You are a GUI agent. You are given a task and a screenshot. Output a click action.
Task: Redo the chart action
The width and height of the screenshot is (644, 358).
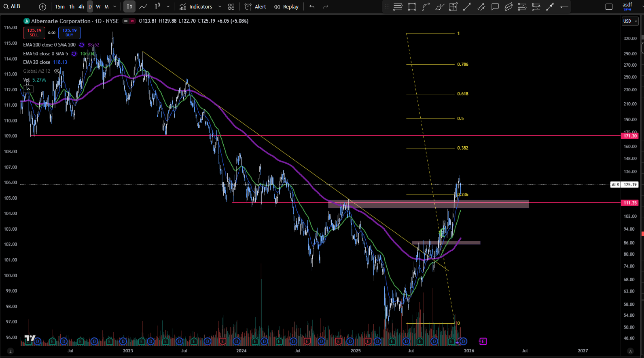click(x=326, y=6)
